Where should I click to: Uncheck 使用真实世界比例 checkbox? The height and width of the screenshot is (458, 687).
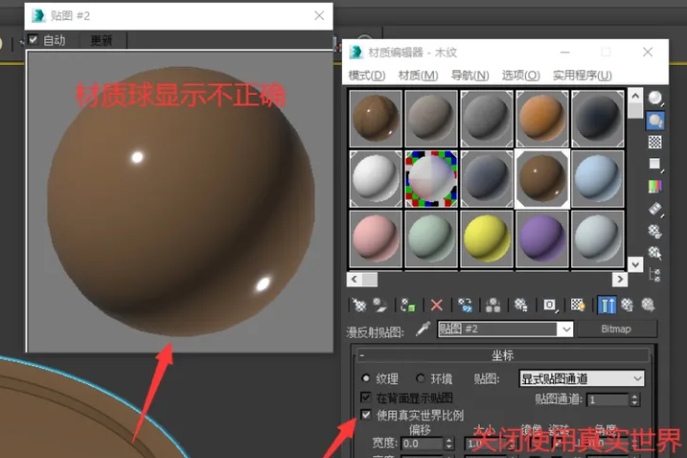(x=366, y=414)
